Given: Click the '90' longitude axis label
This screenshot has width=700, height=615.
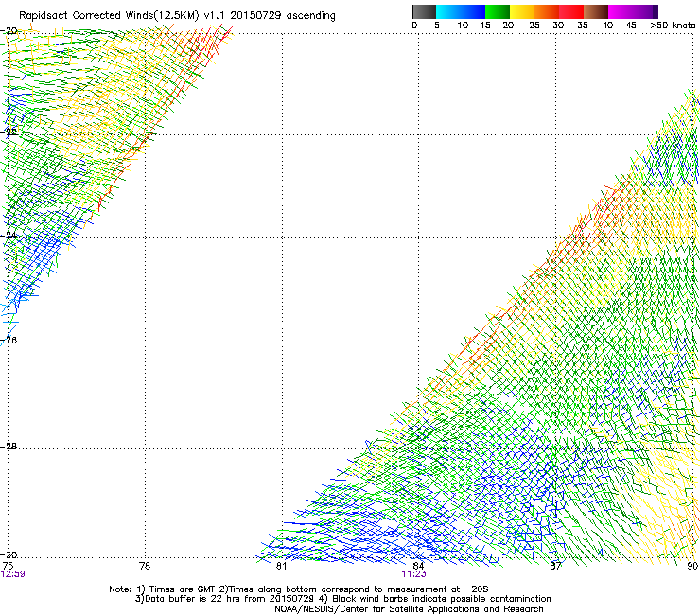Looking at the screenshot, I should (692, 566).
